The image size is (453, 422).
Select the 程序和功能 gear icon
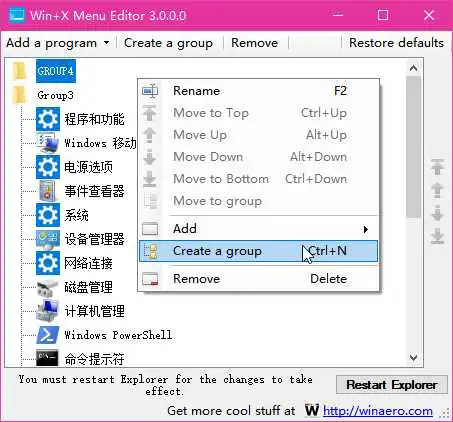click(48, 119)
